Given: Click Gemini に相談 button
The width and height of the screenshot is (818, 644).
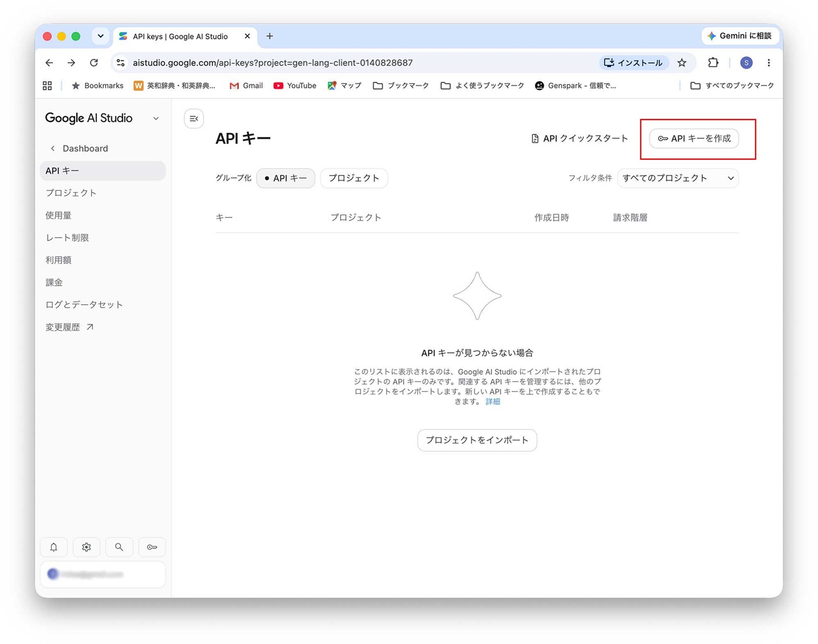Looking at the screenshot, I should pos(739,36).
